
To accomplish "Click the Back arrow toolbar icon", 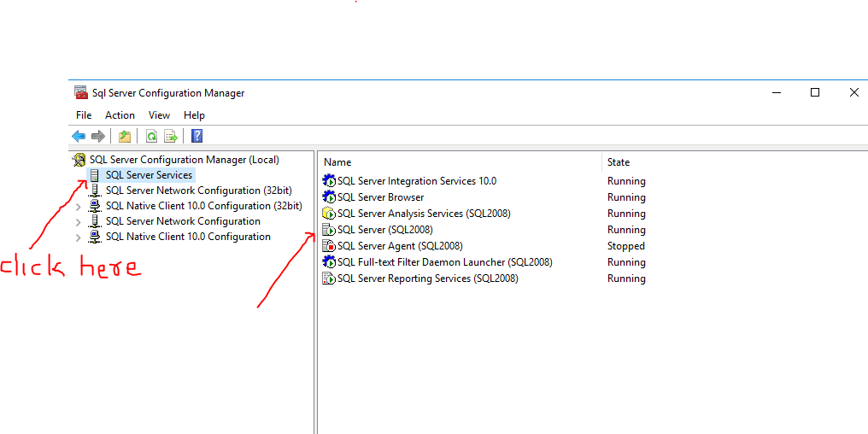I will pyautogui.click(x=79, y=136).
